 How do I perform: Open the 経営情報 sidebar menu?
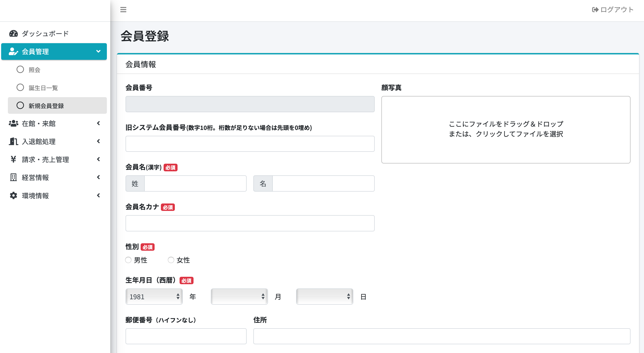pos(54,177)
